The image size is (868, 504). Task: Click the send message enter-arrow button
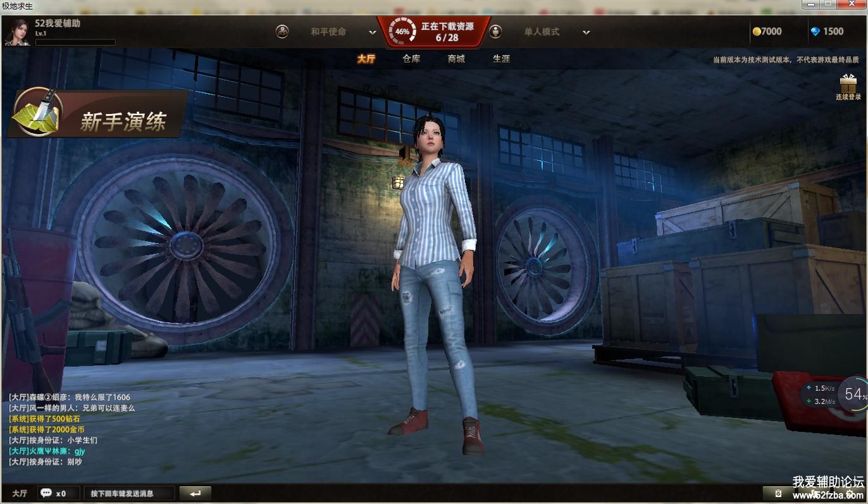coord(195,493)
